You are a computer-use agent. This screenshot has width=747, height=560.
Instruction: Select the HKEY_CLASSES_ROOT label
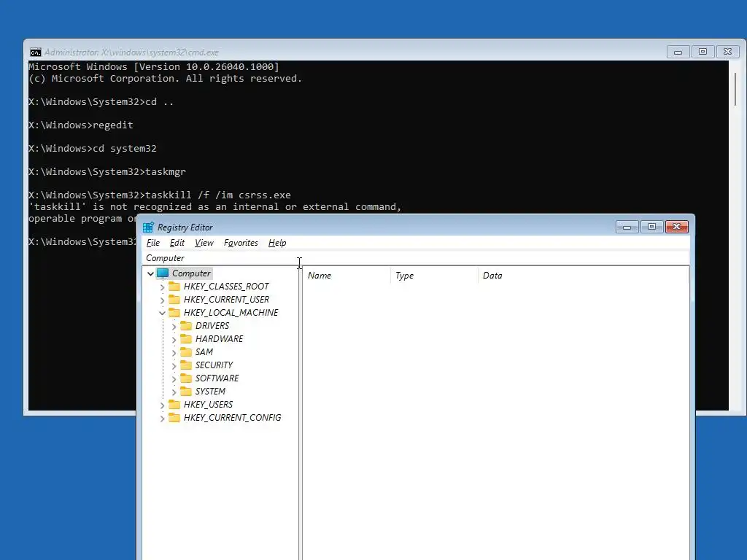pyautogui.click(x=226, y=286)
